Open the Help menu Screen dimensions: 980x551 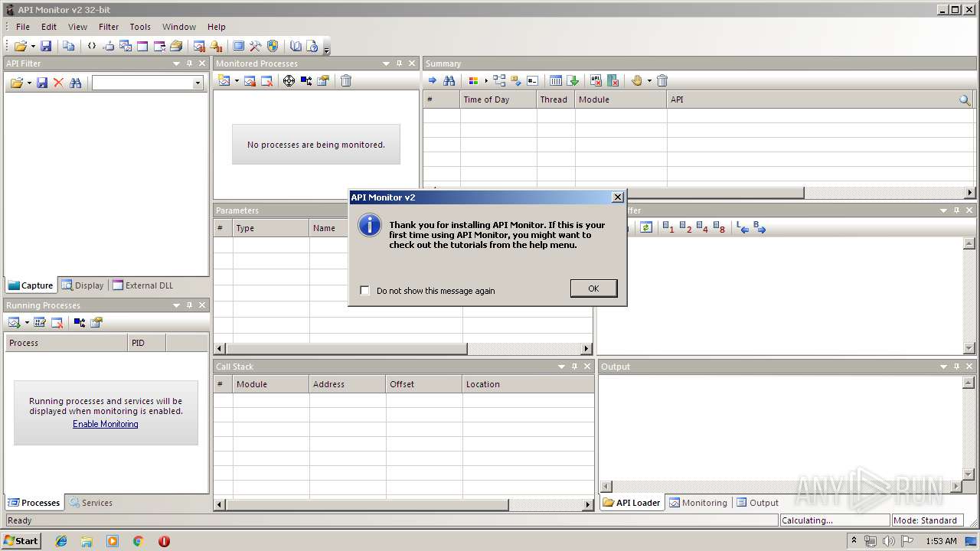coord(217,27)
